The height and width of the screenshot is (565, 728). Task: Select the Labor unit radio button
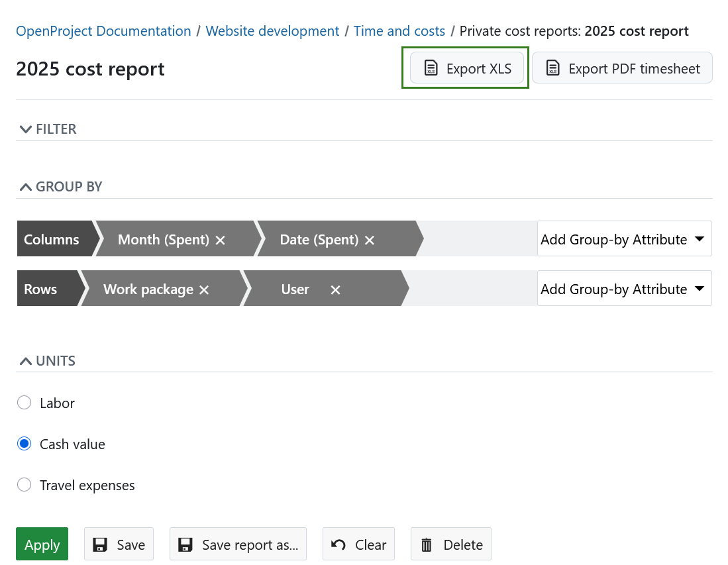click(24, 402)
